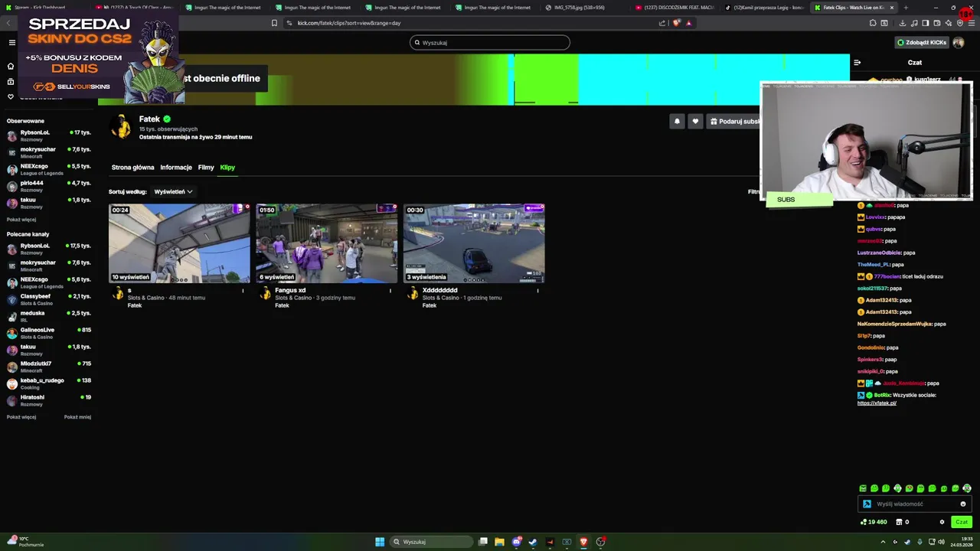
Task: Click the Wyślij wiadomość chat input
Action: pyautogui.click(x=915, y=504)
